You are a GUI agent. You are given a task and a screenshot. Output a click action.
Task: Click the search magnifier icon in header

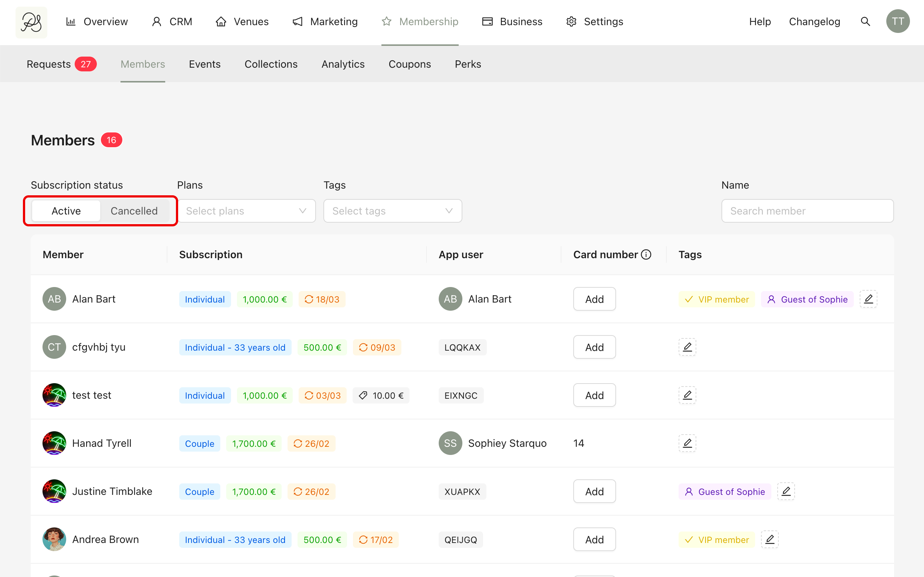865,21
